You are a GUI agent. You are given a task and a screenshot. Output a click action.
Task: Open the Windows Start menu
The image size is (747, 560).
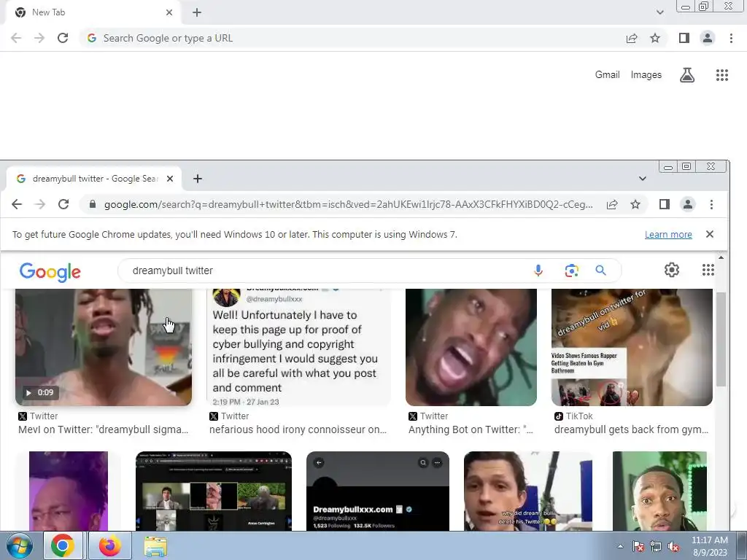pos(20,545)
